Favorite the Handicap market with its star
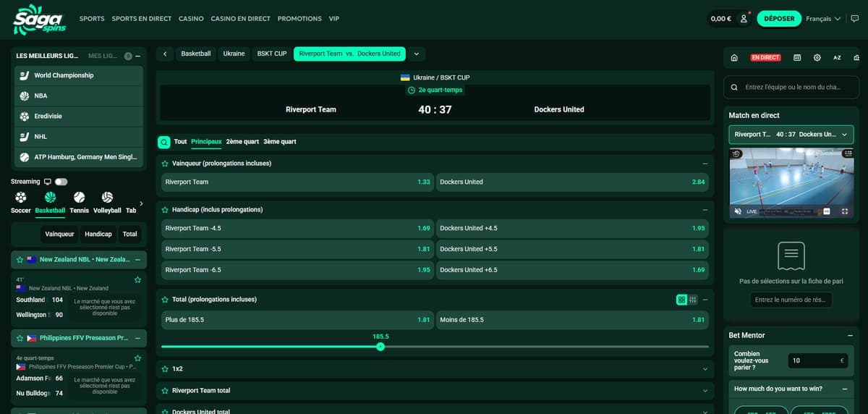The image size is (868, 414). coord(165,209)
